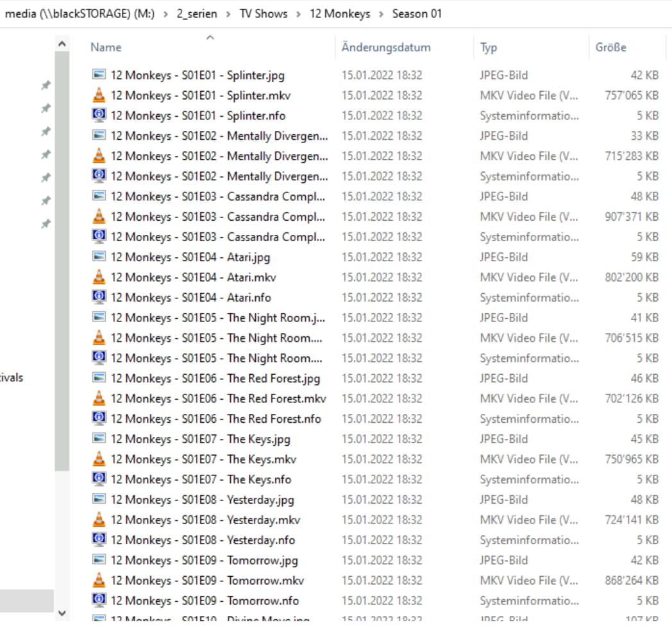Go to media (\\blackSTORAGE) (M:) breadcrumb
Viewport: 672px width, 632px height.
pos(80,13)
